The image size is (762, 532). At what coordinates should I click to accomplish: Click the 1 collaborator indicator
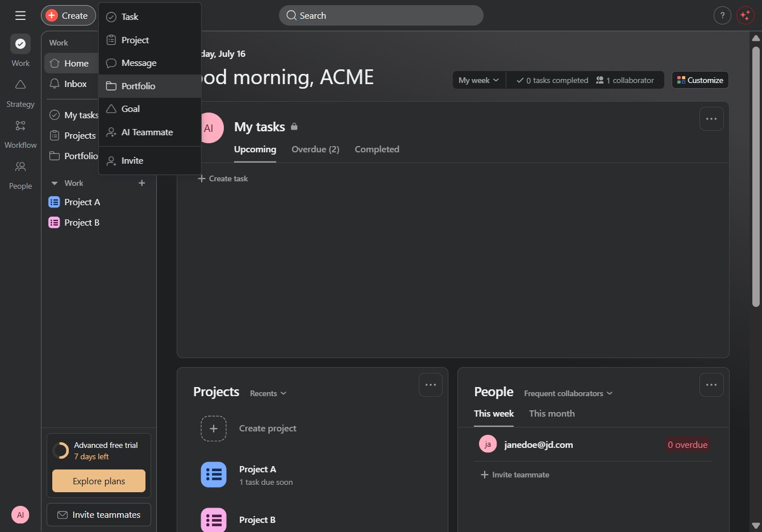(x=625, y=80)
